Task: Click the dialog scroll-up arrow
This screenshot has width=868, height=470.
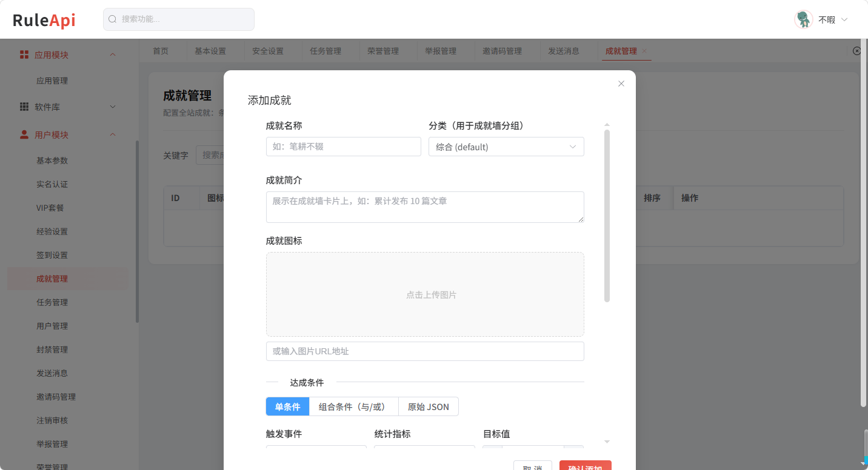Action: 607,125
